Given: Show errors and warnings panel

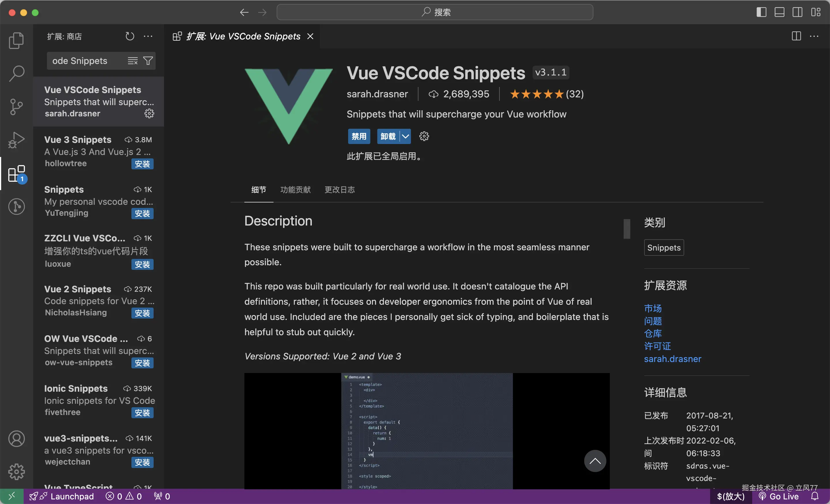Looking at the screenshot, I should pos(124,496).
